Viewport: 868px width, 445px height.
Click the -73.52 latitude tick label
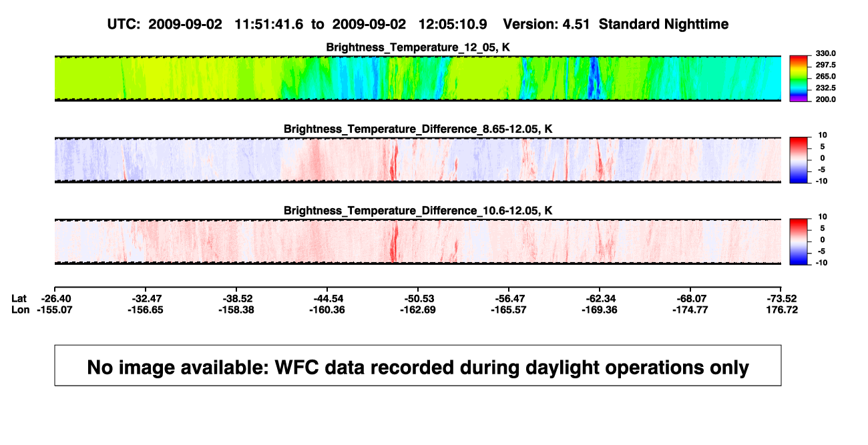tap(782, 298)
